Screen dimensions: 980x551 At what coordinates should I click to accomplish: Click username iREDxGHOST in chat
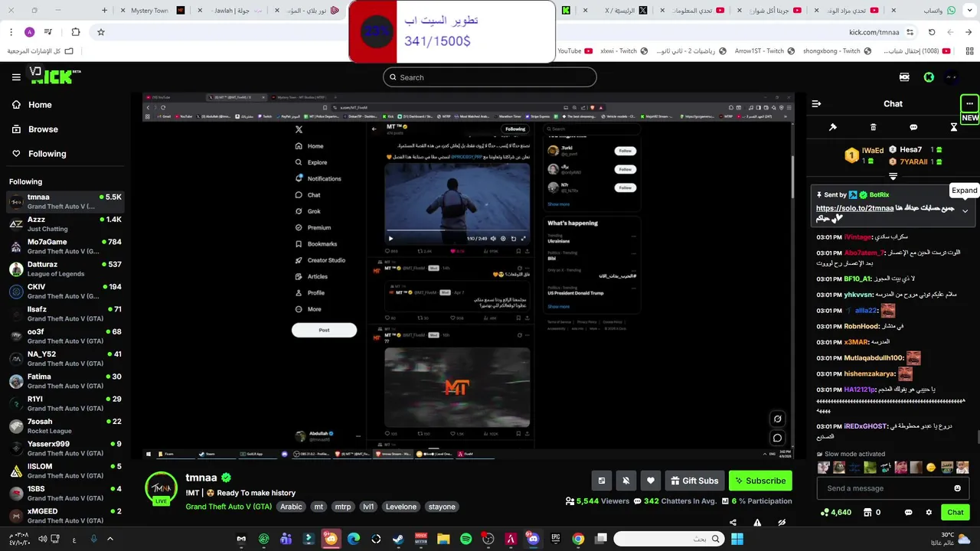coord(865,426)
